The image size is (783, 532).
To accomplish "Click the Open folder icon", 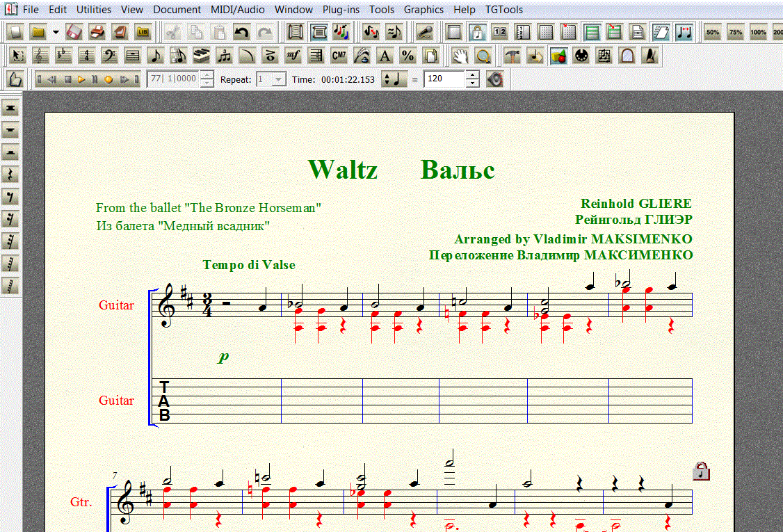I will coord(38,33).
